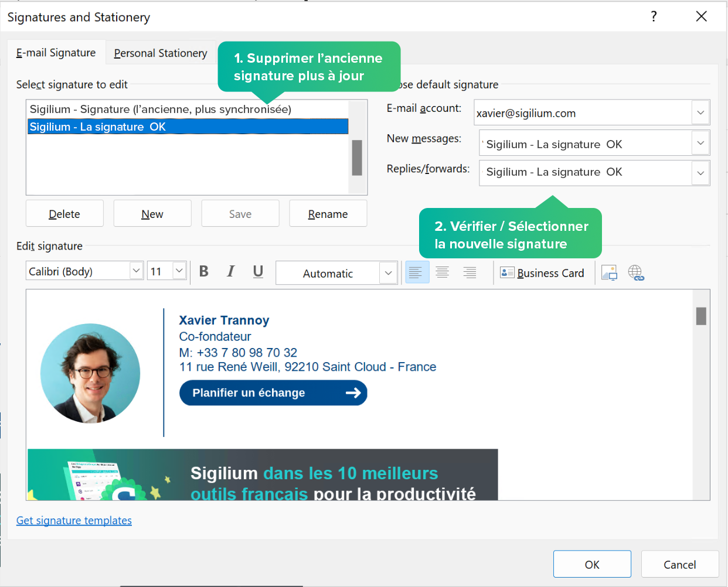Open the Calibri (Body) font dropdown
This screenshot has height=587, width=728.
tap(136, 271)
